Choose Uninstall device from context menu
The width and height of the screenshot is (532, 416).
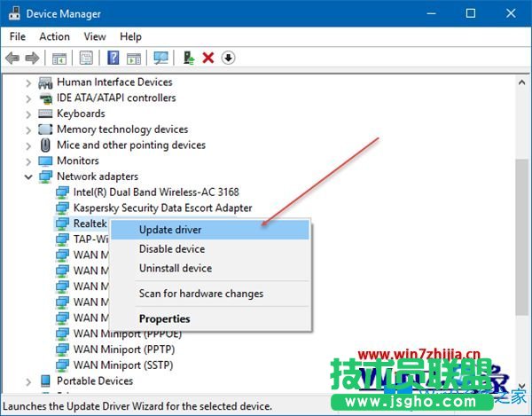(210, 268)
